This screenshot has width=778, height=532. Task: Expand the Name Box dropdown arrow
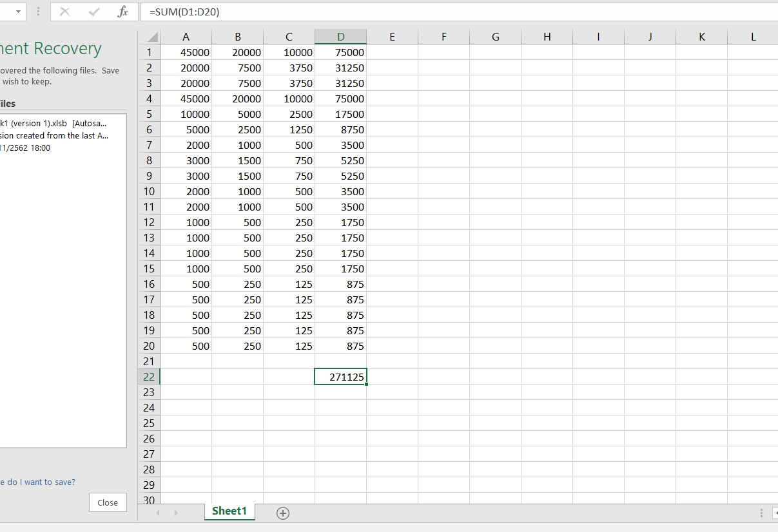[x=17, y=12]
